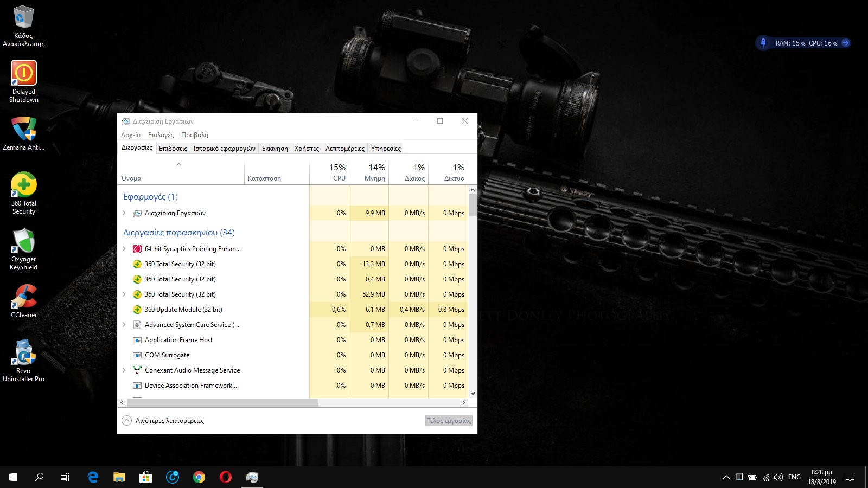Click the rocket icon on the RAM/CPU widget
Image resolution: width=868 pixels, height=488 pixels.
[763, 43]
